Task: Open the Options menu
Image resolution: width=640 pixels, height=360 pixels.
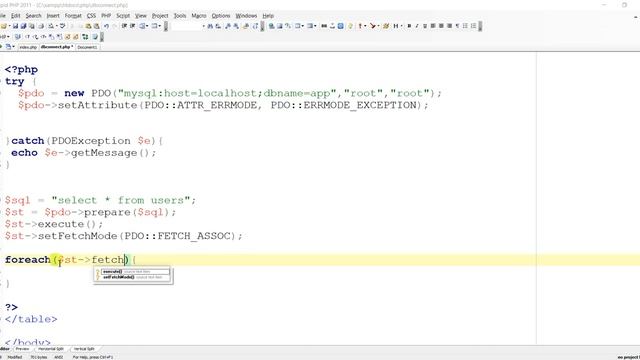Action: (x=221, y=16)
